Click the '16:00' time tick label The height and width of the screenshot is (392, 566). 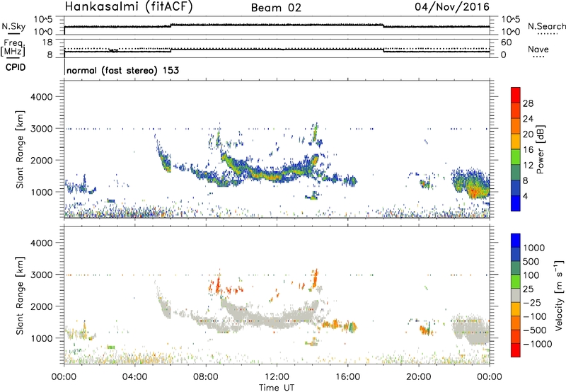coord(347,377)
